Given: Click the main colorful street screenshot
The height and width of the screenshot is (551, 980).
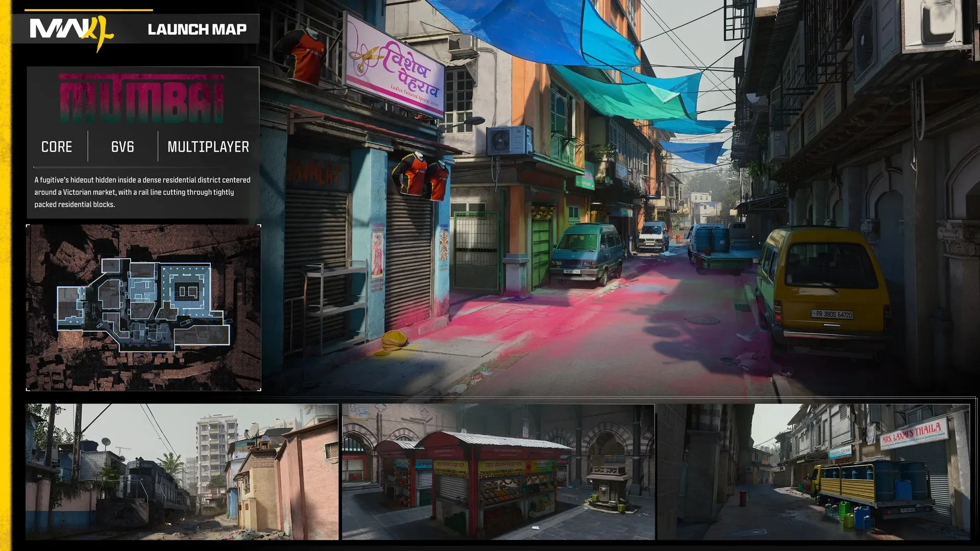Looking at the screenshot, I should pos(620,199).
